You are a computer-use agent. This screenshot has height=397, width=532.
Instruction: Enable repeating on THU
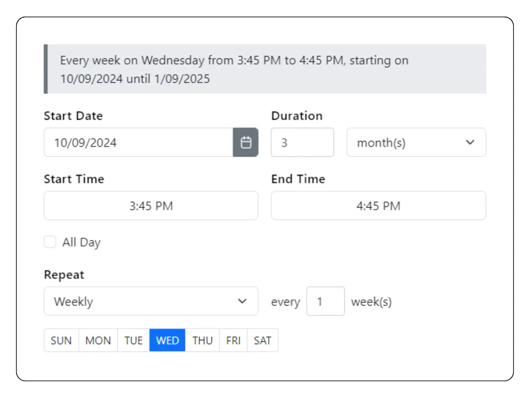click(202, 340)
